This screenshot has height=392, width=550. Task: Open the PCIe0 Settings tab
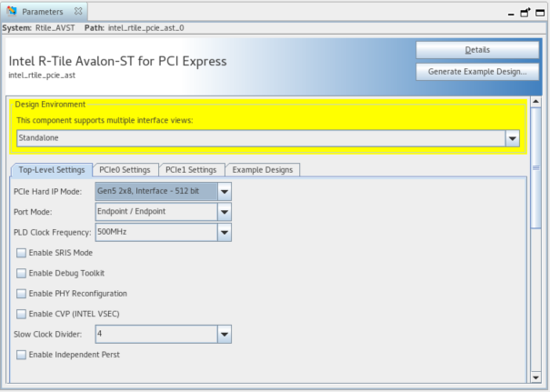[125, 170]
